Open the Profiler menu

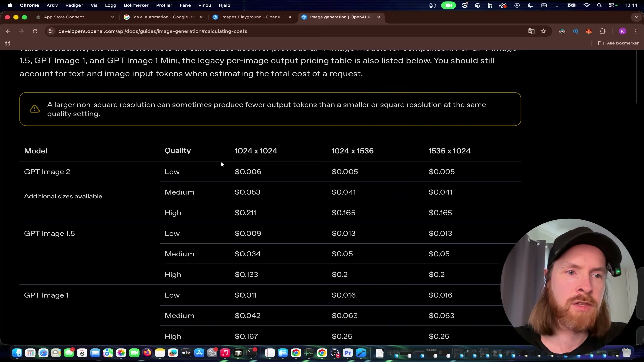pos(164,5)
